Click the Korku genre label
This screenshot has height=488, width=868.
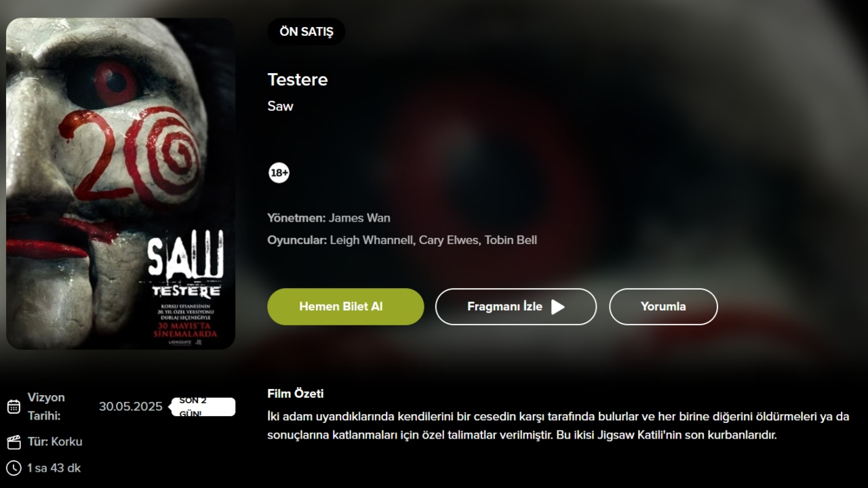click(66, 442)
